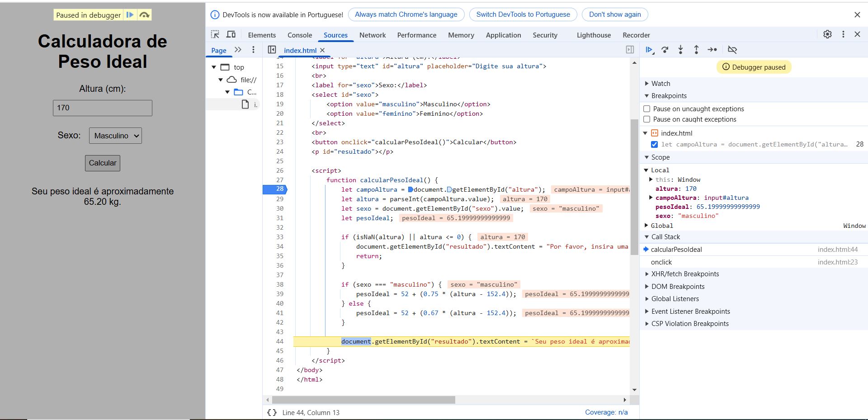Expand Global Listeners section
The width and height of the screenshot is (868, 420).
click(x=647, y=299)
